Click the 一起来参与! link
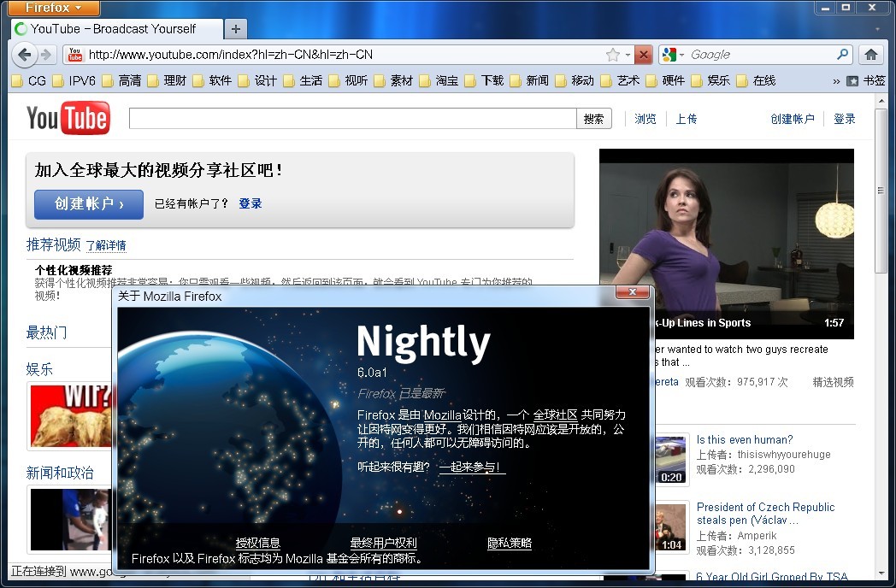 click(x=472, y=467)
